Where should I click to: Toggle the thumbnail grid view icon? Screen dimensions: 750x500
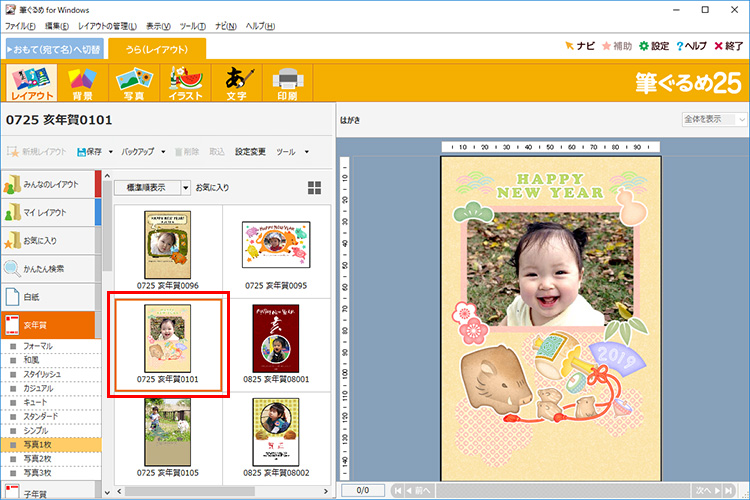coord(315,188)
